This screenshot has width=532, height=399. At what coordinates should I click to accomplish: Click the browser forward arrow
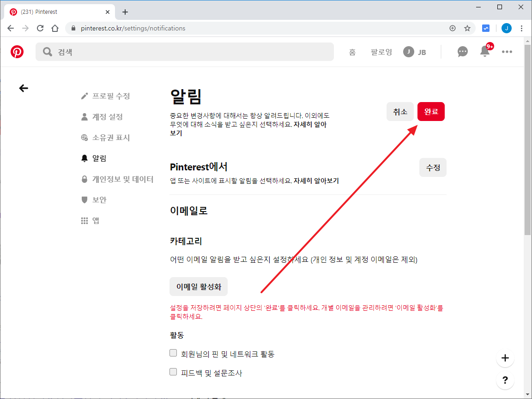[25, 28]
